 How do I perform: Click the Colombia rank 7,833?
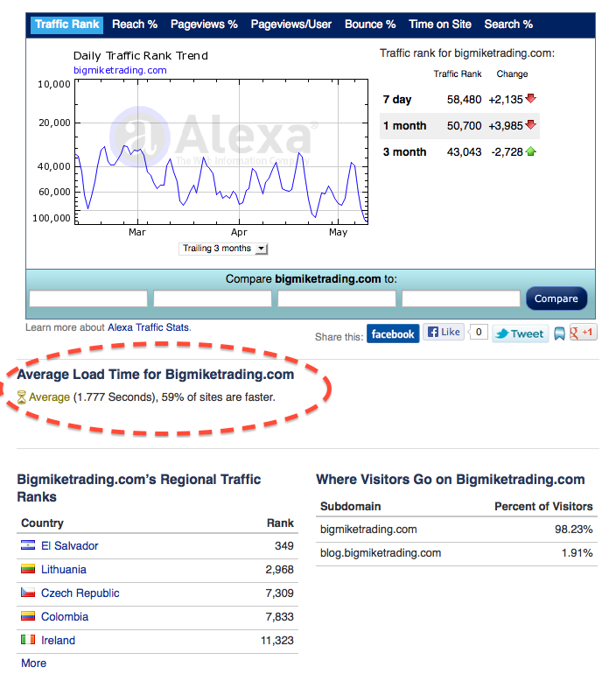coord(280,617)
